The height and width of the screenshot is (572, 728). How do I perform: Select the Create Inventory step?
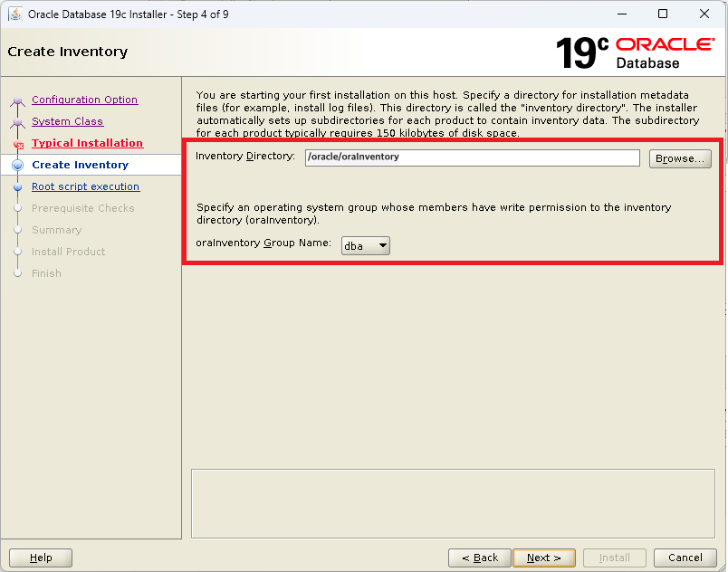[x=80, y=165]
